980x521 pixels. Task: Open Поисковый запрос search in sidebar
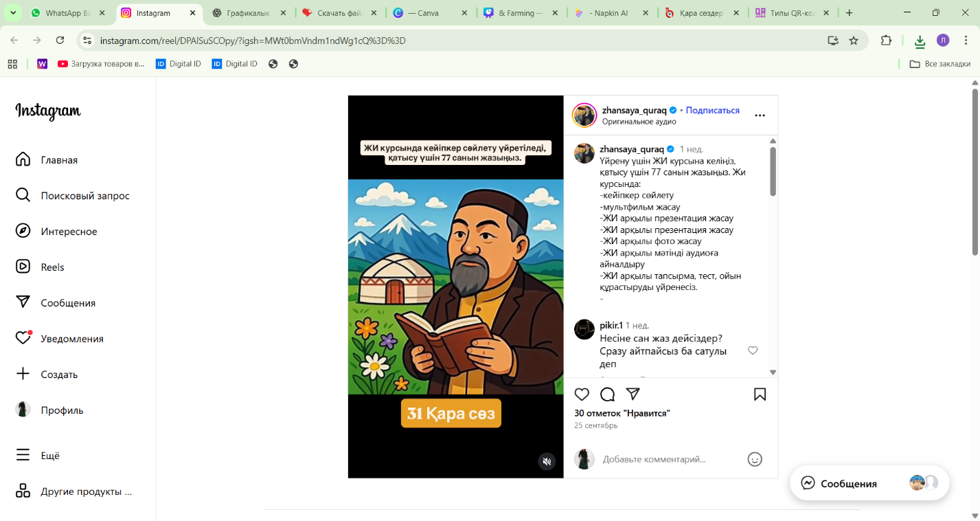pos(73,196)
